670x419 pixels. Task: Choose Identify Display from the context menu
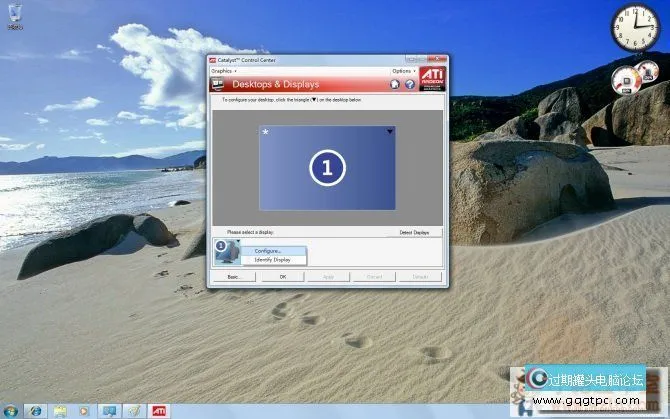click(x=272, y=260)
